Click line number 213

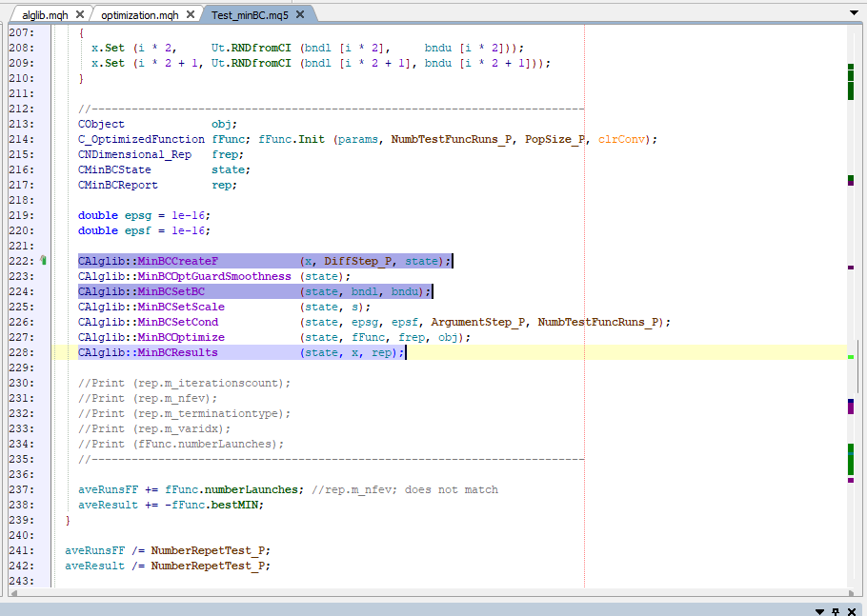tap(22, 124)
